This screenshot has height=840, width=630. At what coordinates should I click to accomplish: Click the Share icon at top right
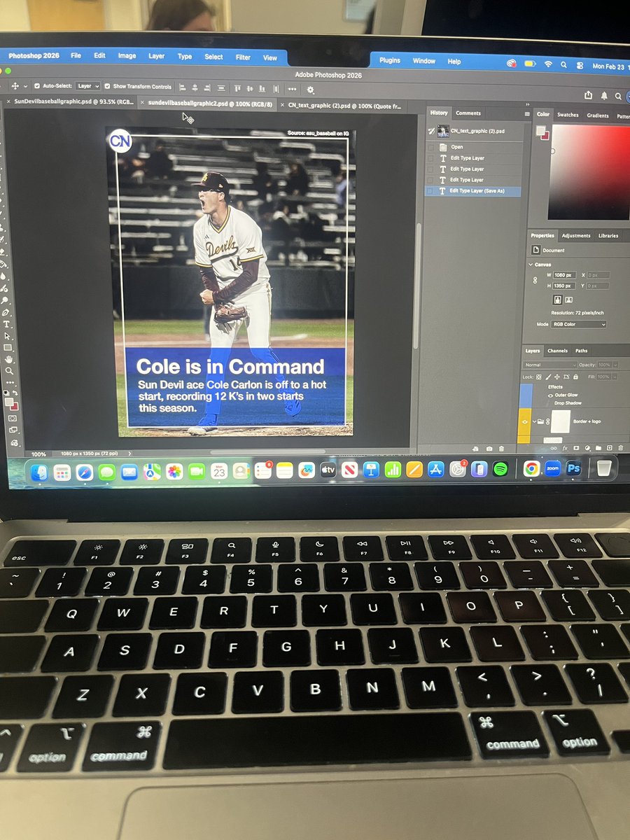tap(588, 95)
